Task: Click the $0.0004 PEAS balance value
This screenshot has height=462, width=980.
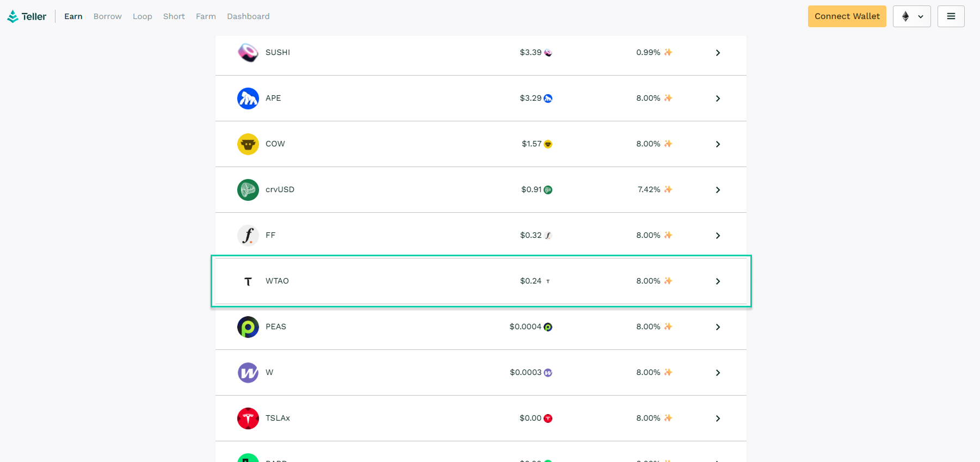Action: 525,327
